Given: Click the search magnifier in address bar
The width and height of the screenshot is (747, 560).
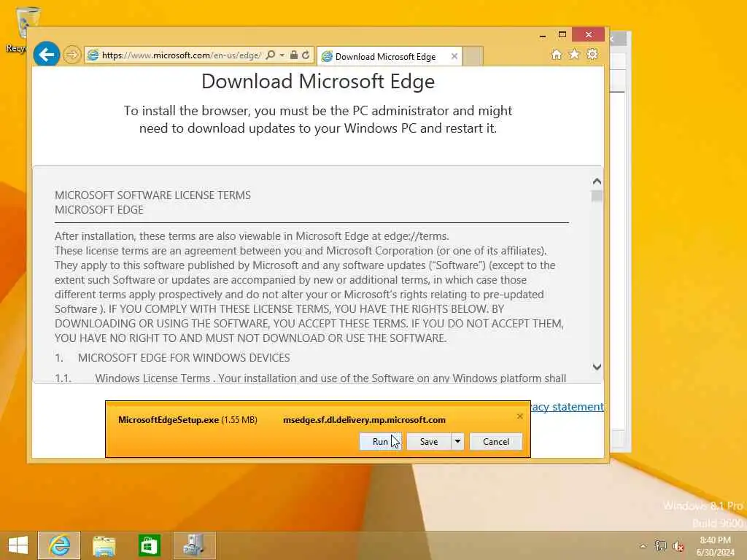Looking at the screenshot, I should click(x=270, y=55).
